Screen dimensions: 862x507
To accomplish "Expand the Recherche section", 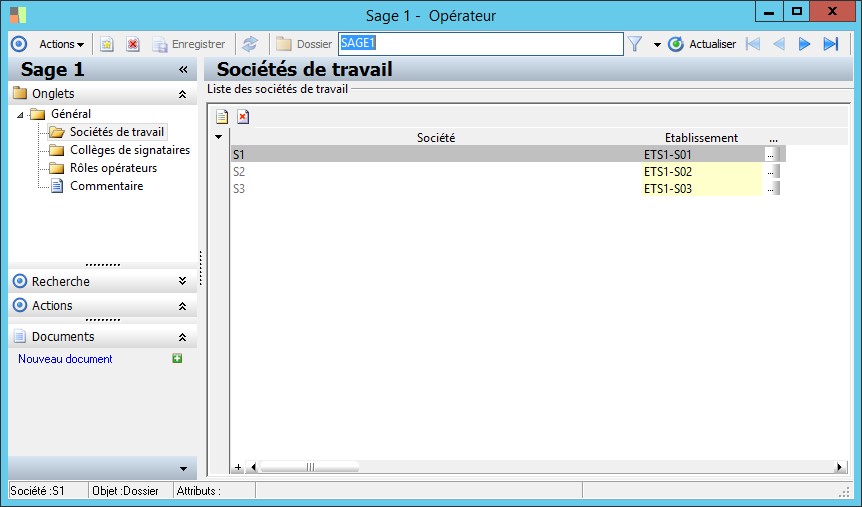I will (x=183, y=282).
